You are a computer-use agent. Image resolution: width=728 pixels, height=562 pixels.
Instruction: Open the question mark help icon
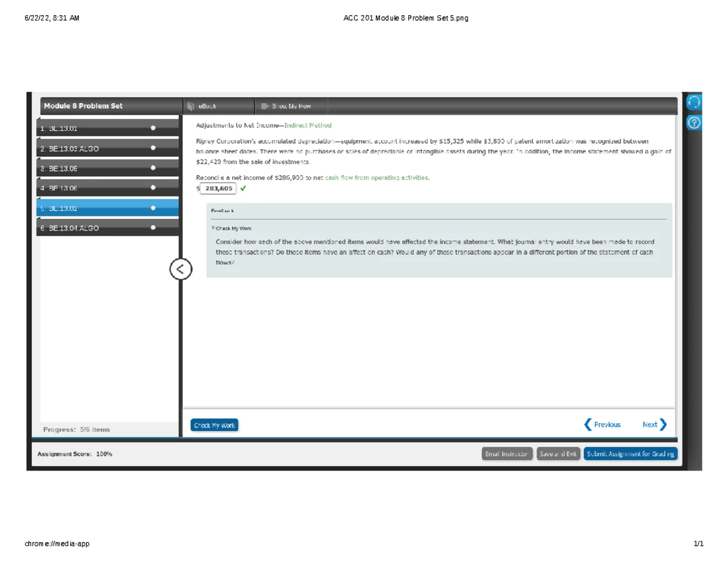(x=695, y=123)
